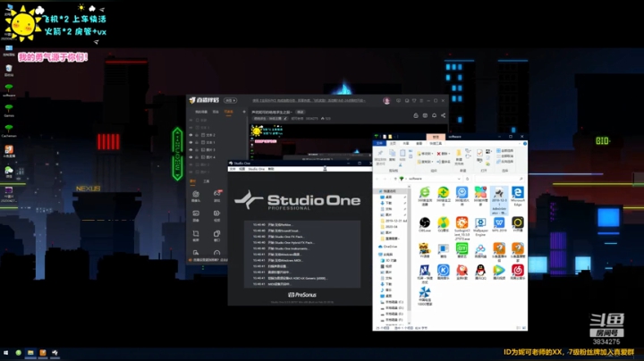The image size is (644, 361).
Task: Click Invert selection in Explorer ribbon
Action: pyautogui.click(x=505, y=162)
